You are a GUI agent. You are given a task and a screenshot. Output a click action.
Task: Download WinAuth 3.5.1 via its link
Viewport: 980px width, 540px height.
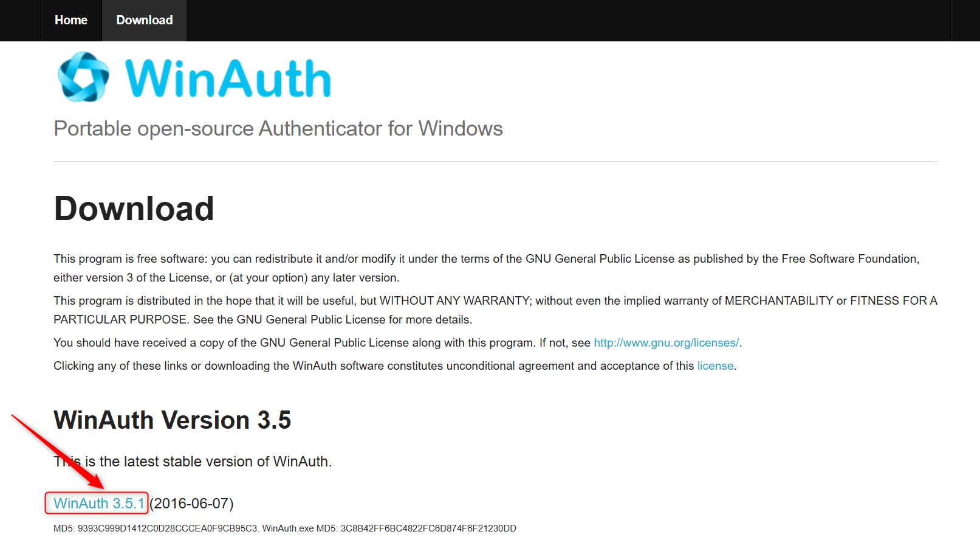coord(98,504)
